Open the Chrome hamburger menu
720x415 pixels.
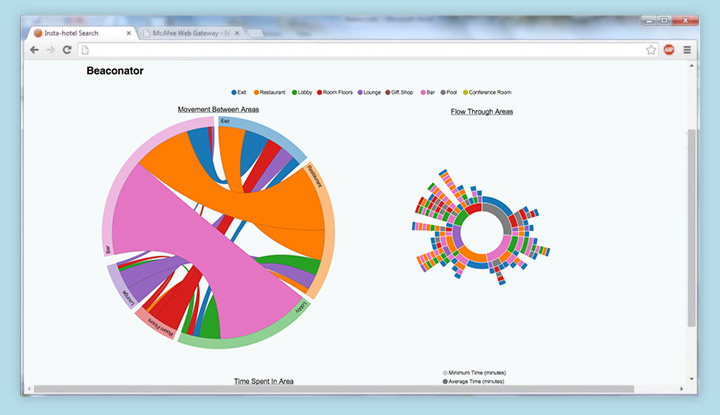(687, 49)
